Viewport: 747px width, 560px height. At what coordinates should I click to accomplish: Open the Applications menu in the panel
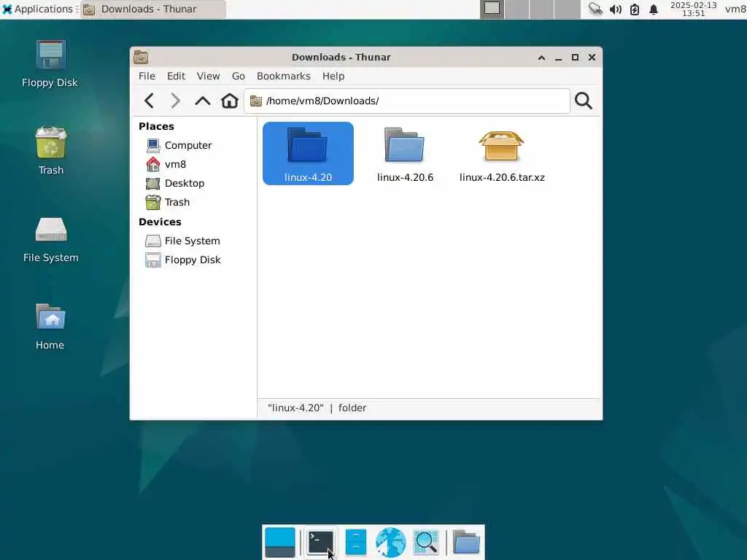point(39,9)
